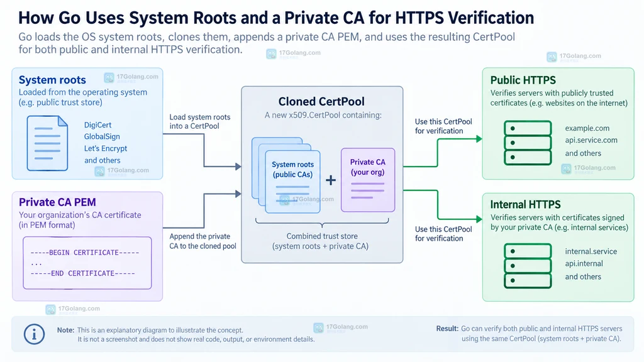Viewport: 644px width, 362px height.
Task: Click the "Load system roots into a CertPool" label
Action: coord(200,121)
